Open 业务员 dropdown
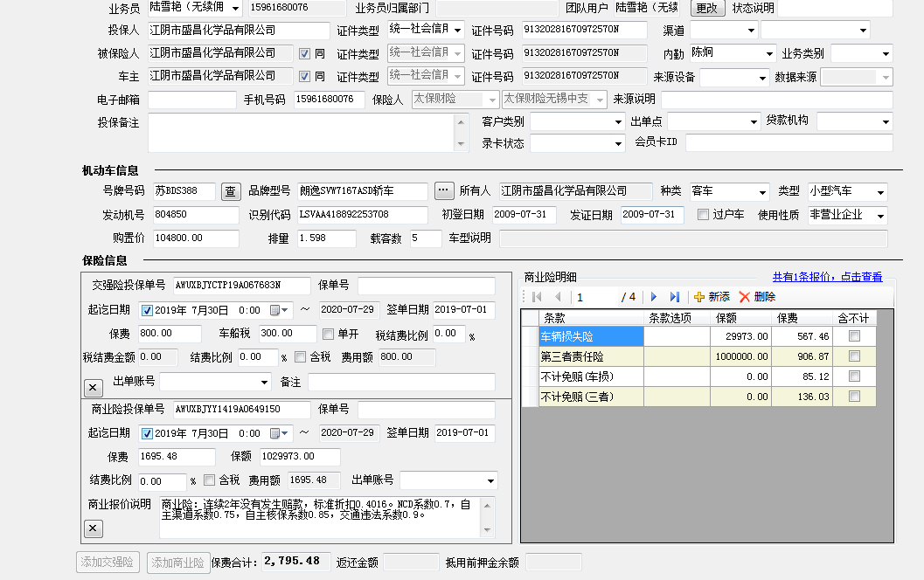Screen dimensions: 924x580 pyautogui.click(x=235, y=8)
